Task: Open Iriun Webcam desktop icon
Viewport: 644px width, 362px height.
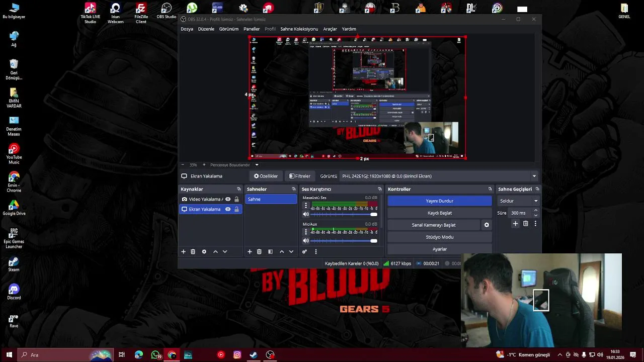Action: pyautogui.click(x=115, y=13)
